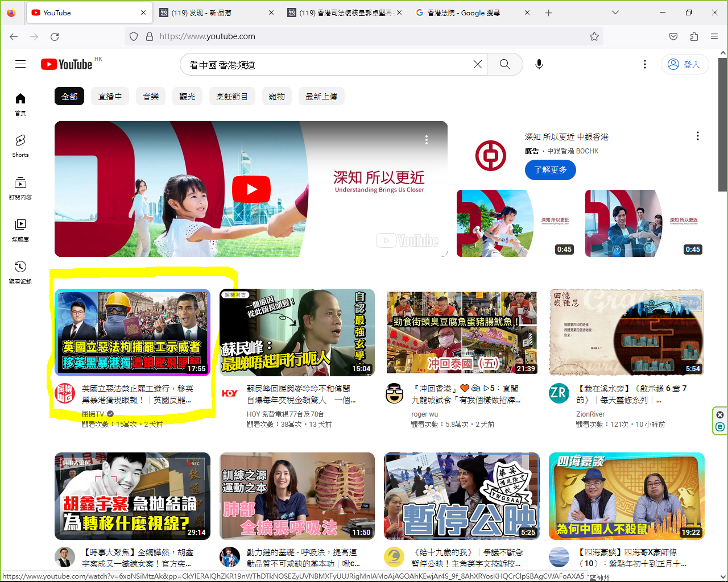Go back in Firefox

[14, 36]
